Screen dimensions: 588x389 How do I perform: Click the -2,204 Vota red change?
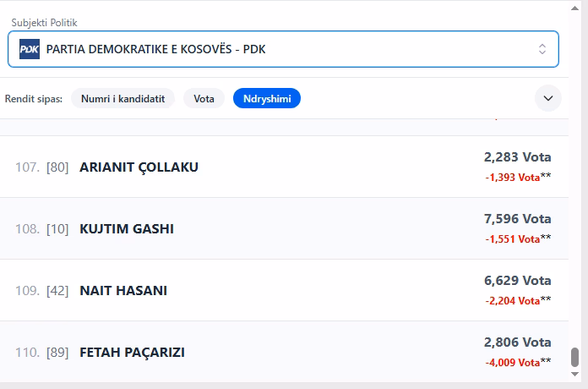513,301
